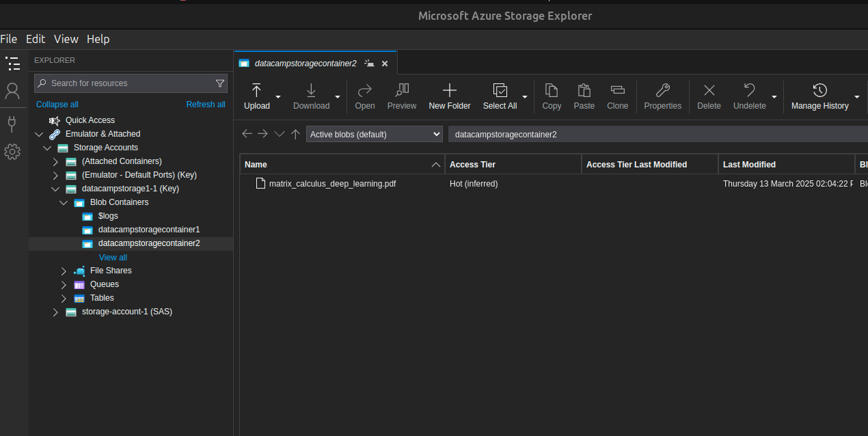Viewport: 868px width, 436px height.
Task: Open the Connect plug icon in sidebar
Action: tap(12, 123)
